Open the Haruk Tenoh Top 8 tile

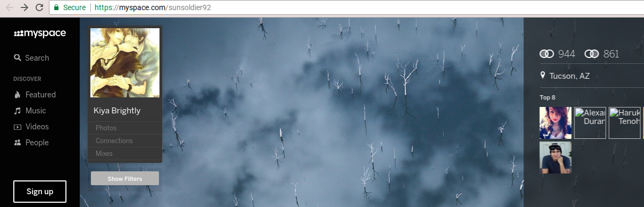(624, 123)
